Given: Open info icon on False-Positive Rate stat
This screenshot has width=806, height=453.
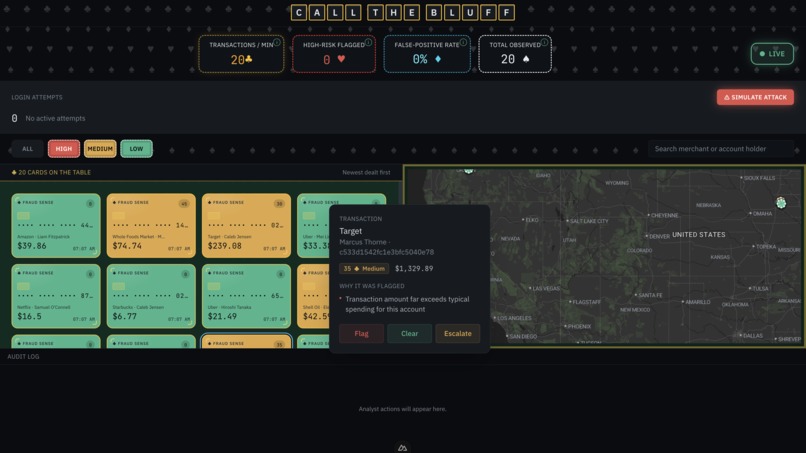Looking at the screenshot, I should pos(463,42).
